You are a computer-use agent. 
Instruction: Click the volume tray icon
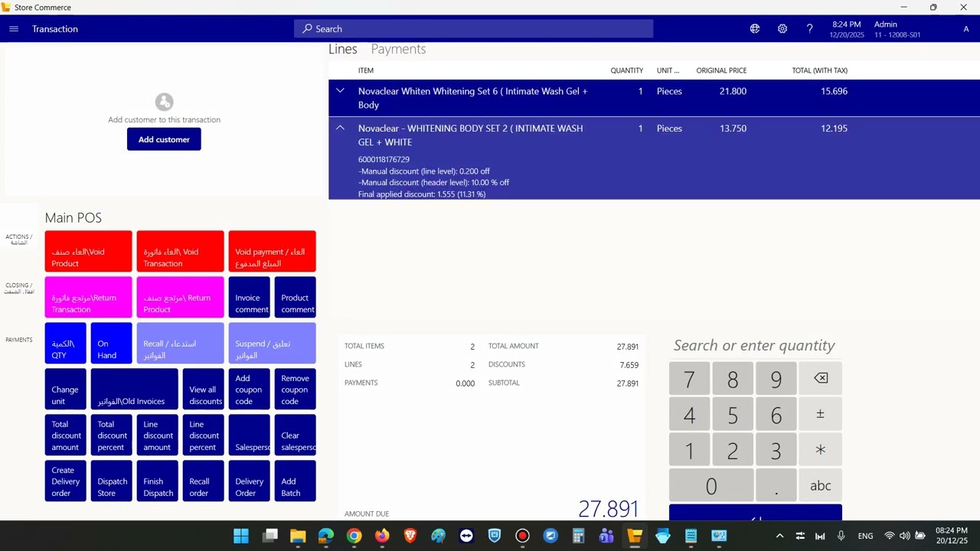tap(904, 536)
